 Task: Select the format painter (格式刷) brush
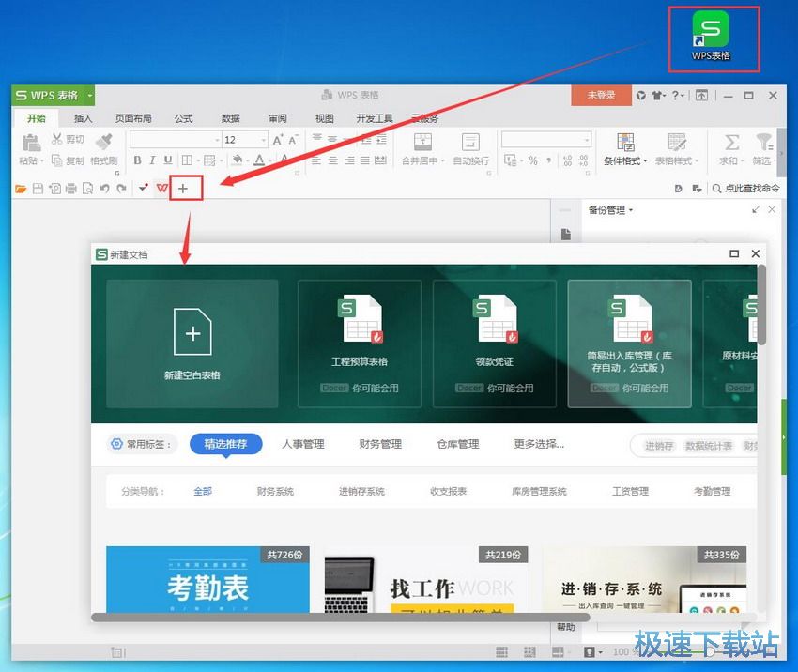104,141
